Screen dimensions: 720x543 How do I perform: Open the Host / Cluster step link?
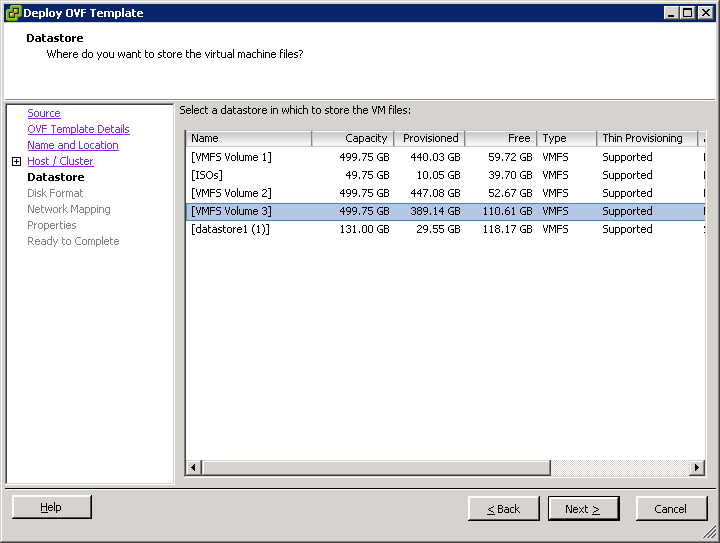(x=60, y=161)
